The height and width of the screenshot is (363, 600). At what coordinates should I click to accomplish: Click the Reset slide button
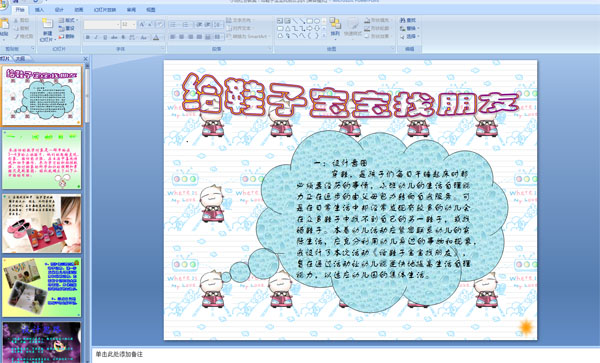click(x=67, y=28)
